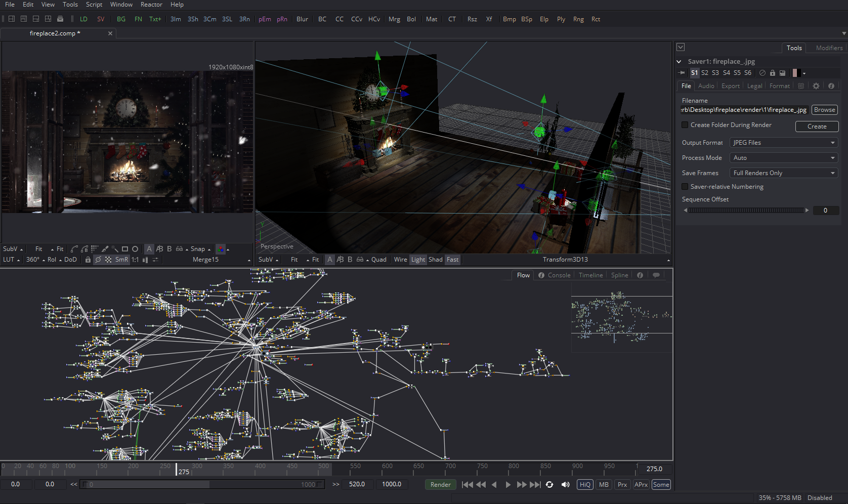Add a Blur node using the toolbar shortcut
Screen dimensions: 848x504
point(302,19)
